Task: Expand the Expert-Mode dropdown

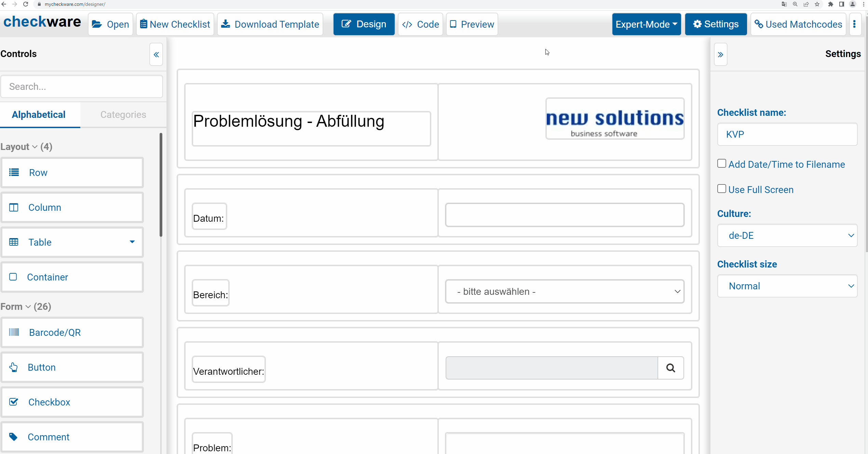Action: [646, 24]
